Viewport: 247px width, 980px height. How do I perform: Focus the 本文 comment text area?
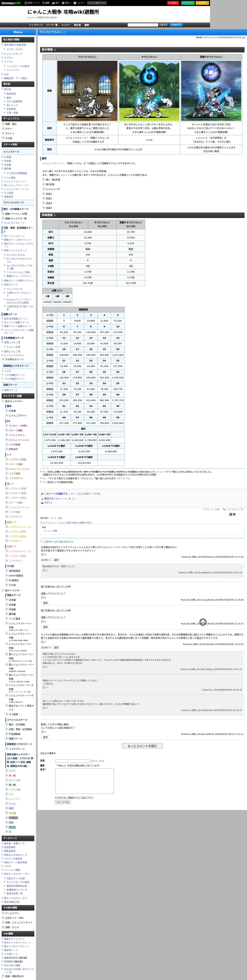click(85, 781)
